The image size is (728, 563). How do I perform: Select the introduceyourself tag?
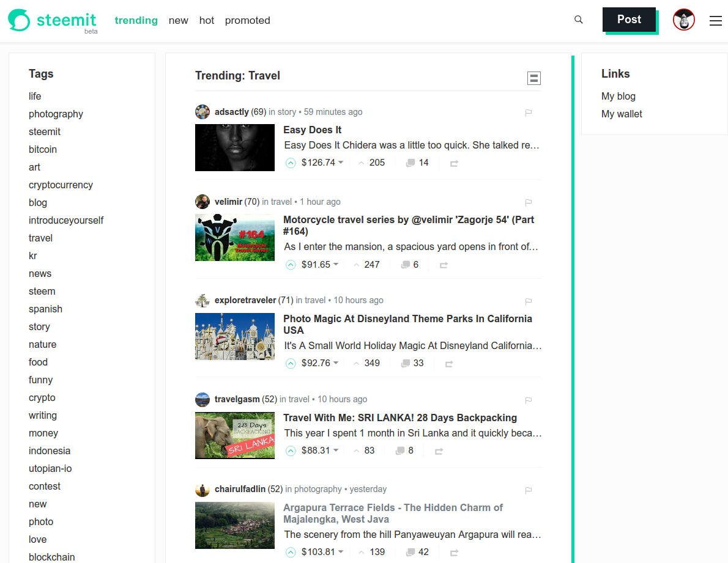pos(66,220)
